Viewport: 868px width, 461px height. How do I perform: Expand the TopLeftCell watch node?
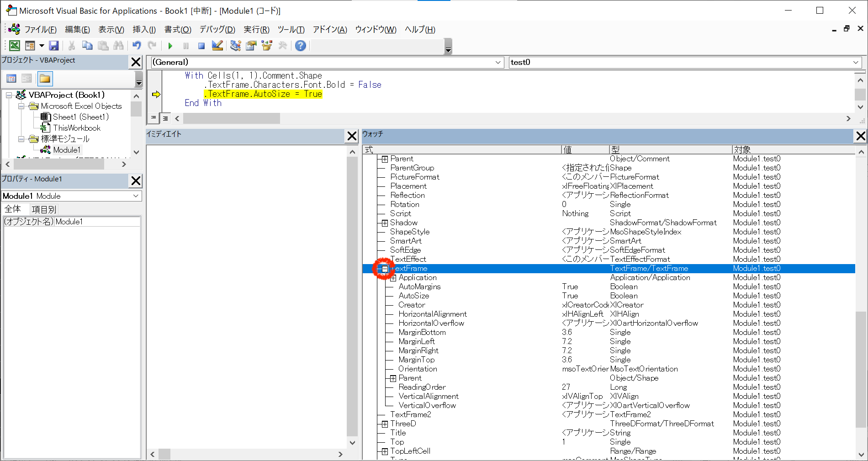[x=385, y=451]
